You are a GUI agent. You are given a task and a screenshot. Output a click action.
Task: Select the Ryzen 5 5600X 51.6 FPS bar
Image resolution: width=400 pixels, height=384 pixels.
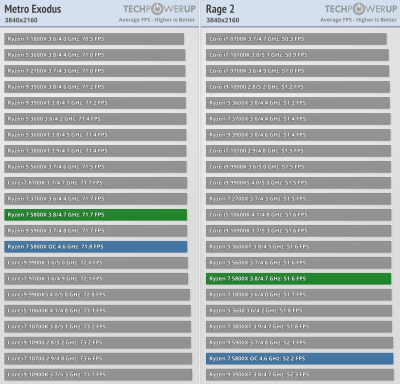(298, 263)
